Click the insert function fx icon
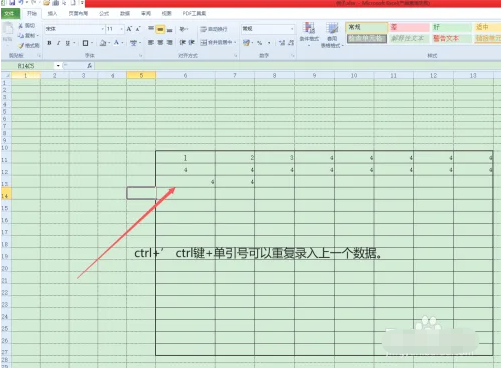The image size is (503, 368). pos(90,66)
